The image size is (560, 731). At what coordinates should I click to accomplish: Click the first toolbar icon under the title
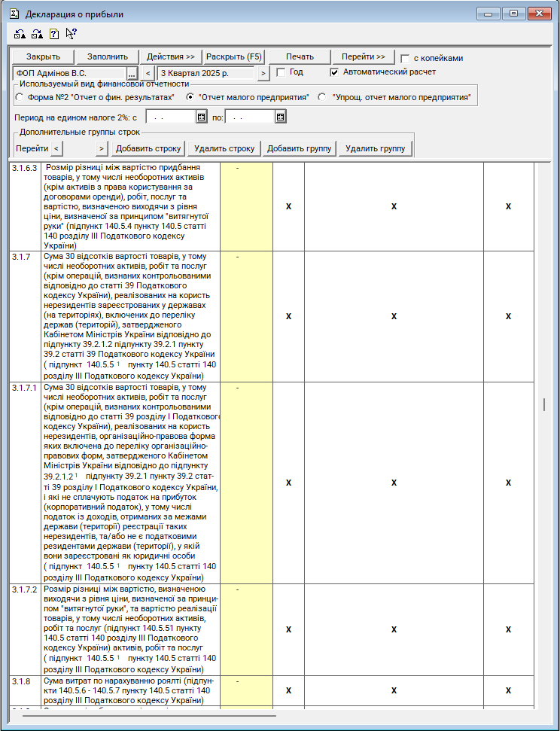(20, 34)
